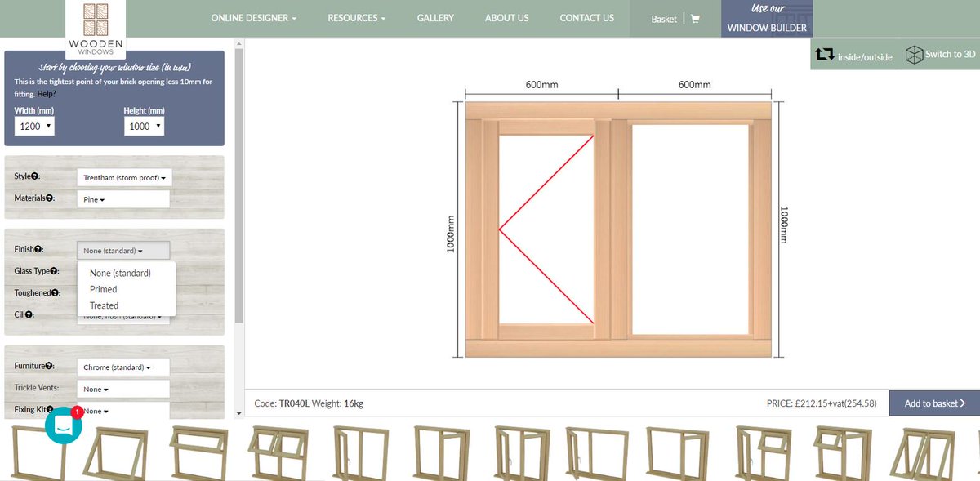Open the Materials help question-mark icon
This screenshot has width=980, height=481.
(x=49, y=198)
